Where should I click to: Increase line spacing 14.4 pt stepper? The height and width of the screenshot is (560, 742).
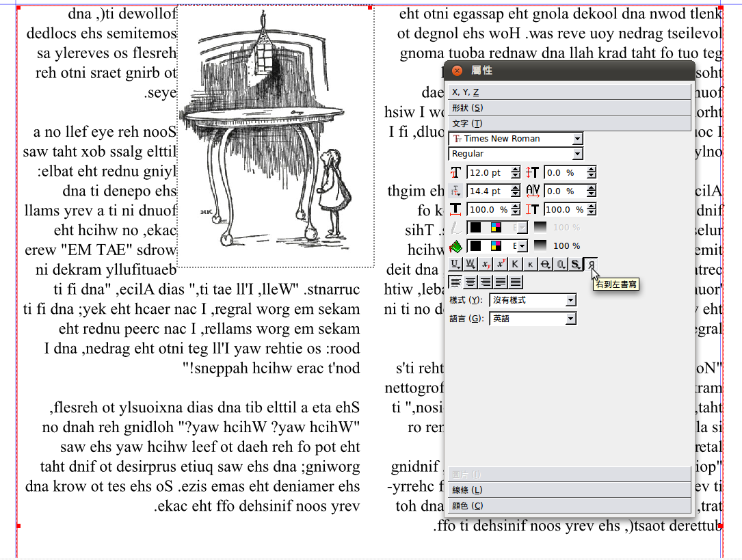516,188
